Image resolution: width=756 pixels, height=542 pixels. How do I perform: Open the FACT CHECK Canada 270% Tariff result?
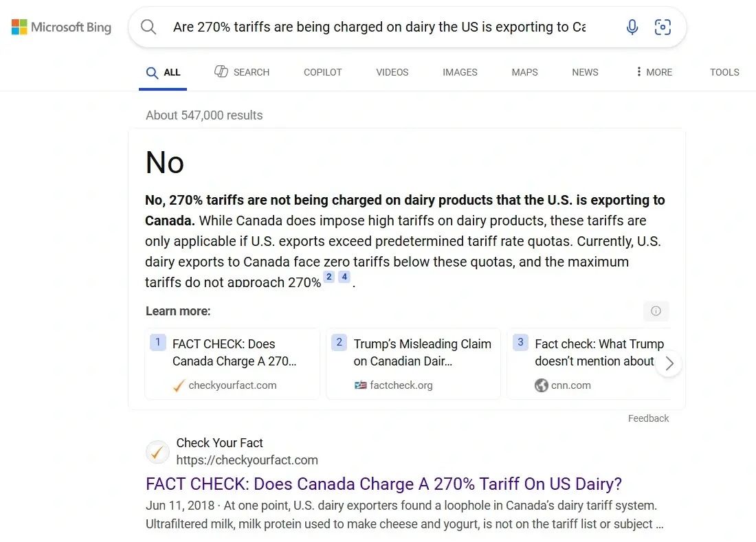point(383,484)
